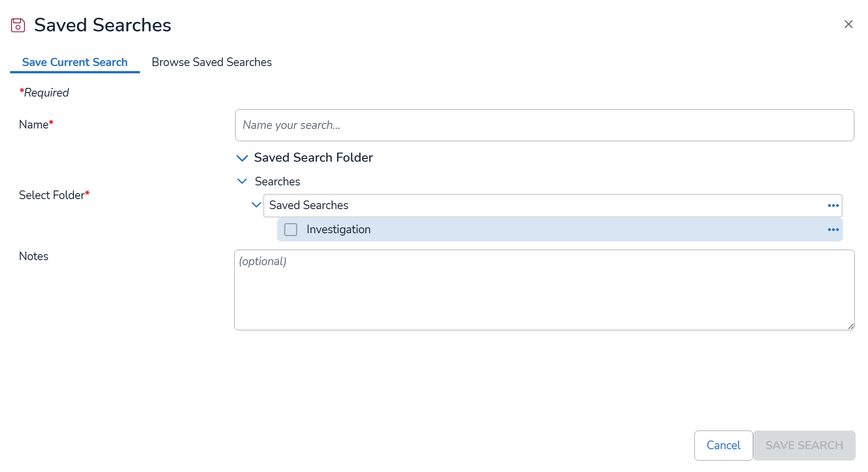Switch to the Save Current Search tab
868x472 pixels.
tap(75, 62)
